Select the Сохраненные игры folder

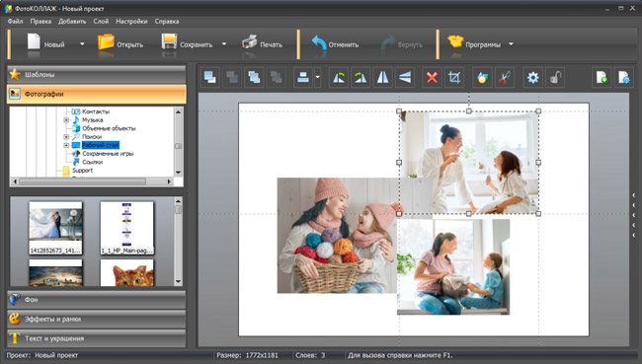pyautogui.click(x=108, y=154)
